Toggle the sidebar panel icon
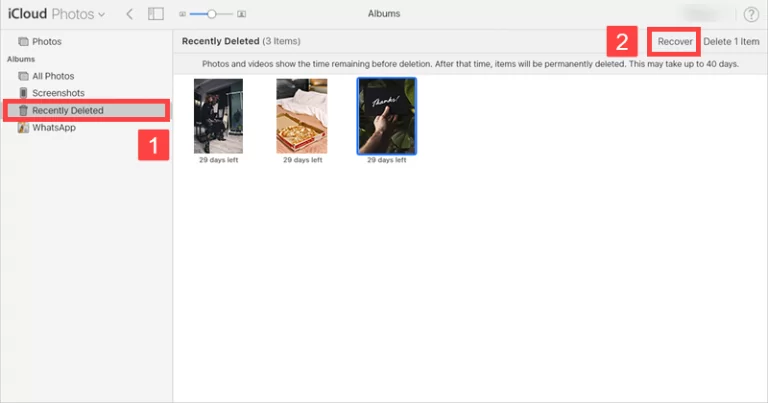The width and height of the screenshot is (768, 403). pos(155,14)
